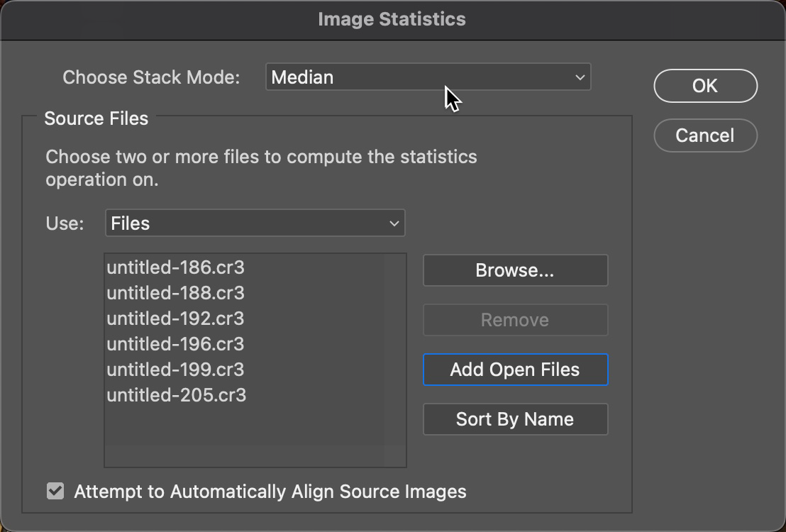Screen dimensions: 786x532
Task: Select untitled-205.cr3 at the bottom of the list
Action: click(x=177, y=395)
